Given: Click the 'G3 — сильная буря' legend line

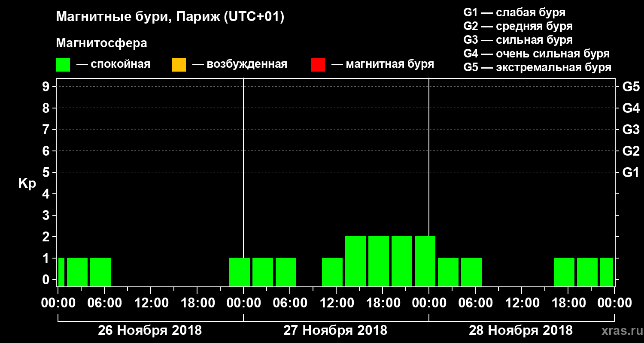Looking at the screenshot, I should pyautogui.click(x=518, y=40).
